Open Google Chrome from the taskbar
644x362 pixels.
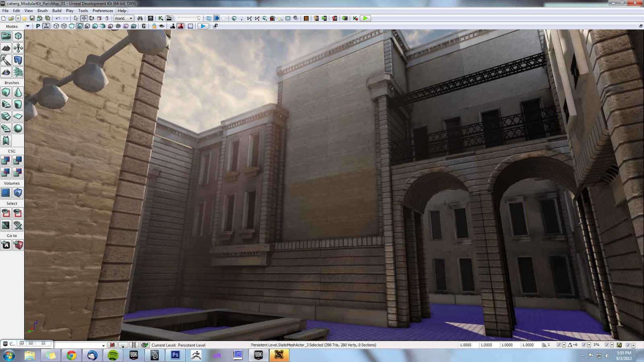click(72, 355)
